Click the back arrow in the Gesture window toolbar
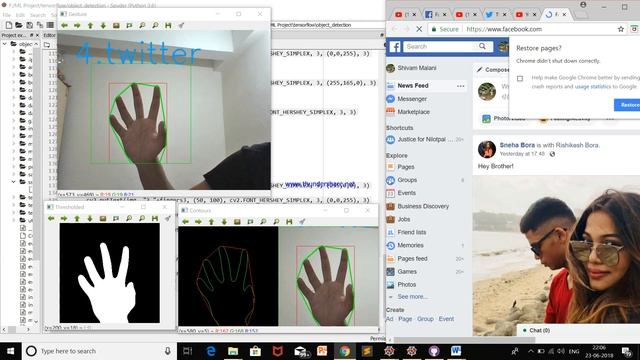Image resolution: width=640 pixels, height=360 pixels. 64,25
